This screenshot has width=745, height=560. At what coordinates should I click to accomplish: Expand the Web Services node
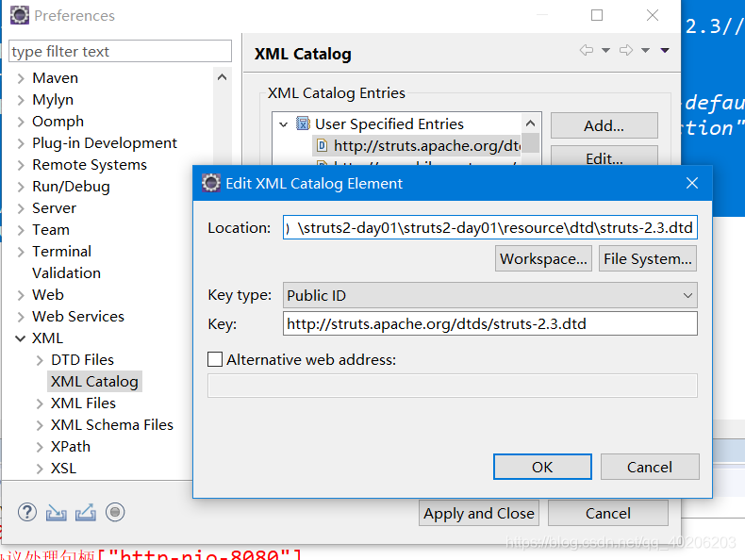21,317
